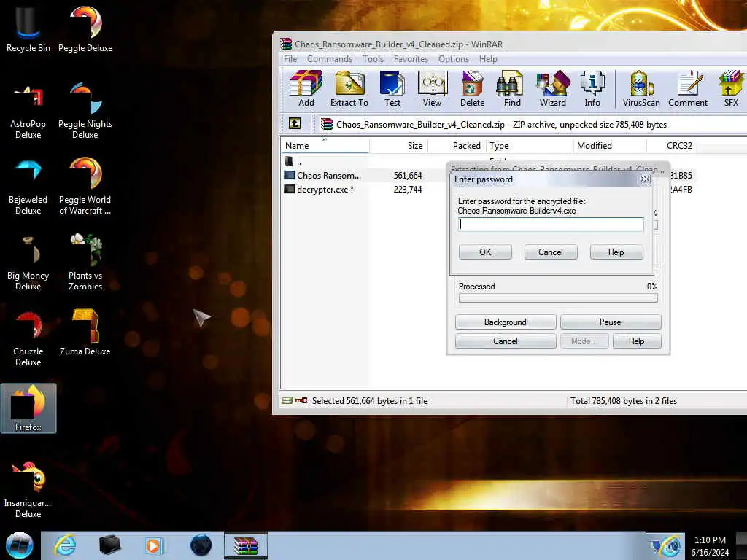The height and width of the screenshot is (560, 747).
Task: Sort the list by Size column
Action: pos(399,146)
